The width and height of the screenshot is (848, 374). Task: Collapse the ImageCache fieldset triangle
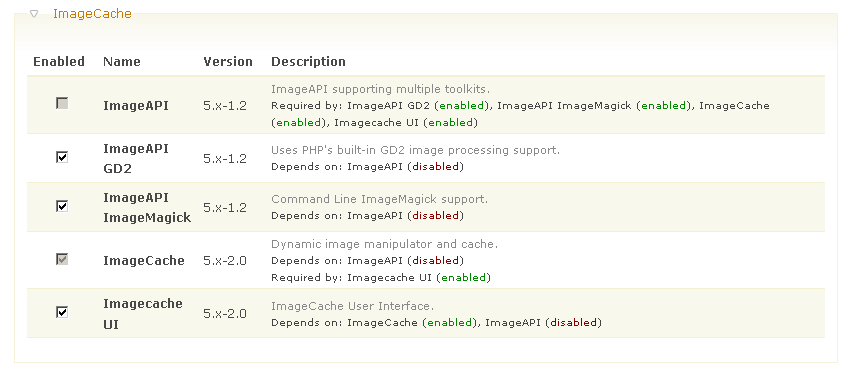coord(34,14)
